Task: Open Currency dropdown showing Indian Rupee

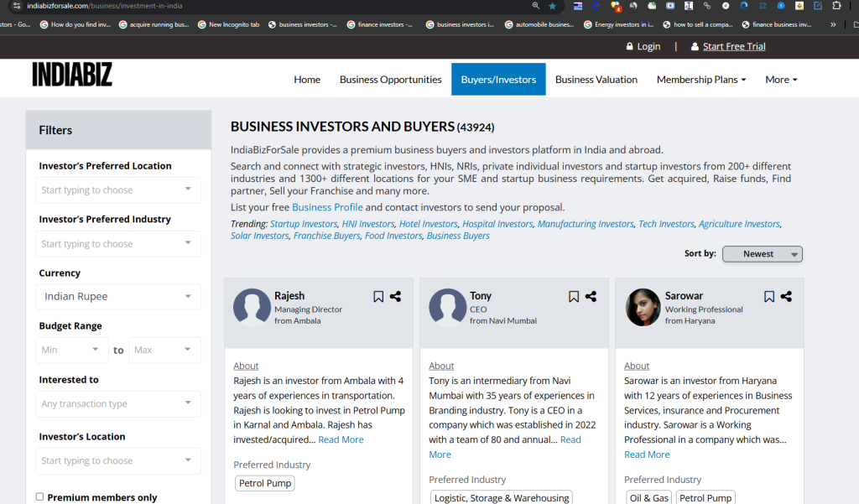Action: [x=118, y=296]
